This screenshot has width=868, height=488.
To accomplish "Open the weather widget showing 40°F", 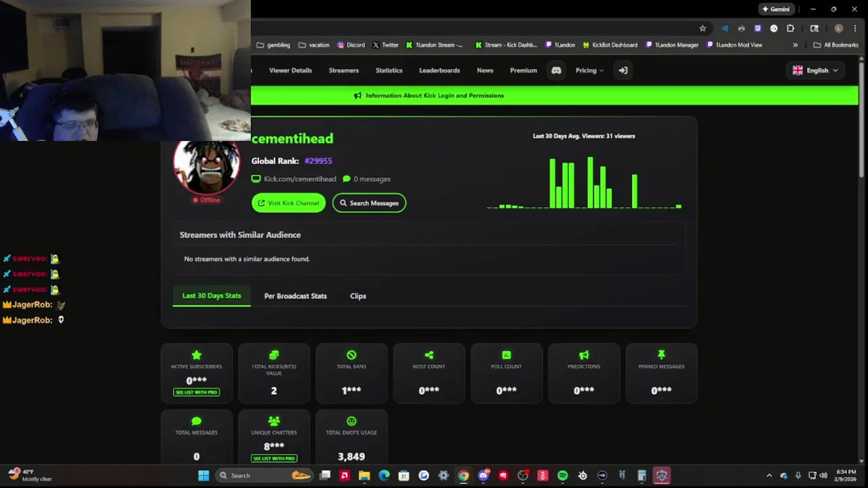I will tap(31, 476).
